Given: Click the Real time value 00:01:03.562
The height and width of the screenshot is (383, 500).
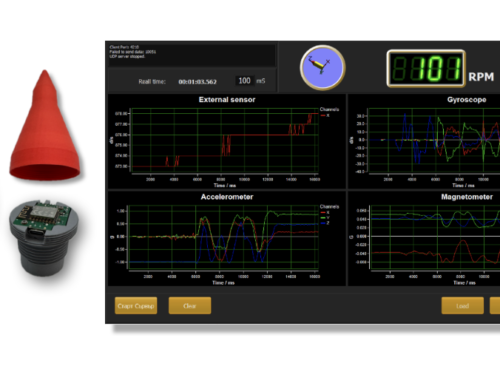Looking at the screenshot, I should click(x=197, y=82).
